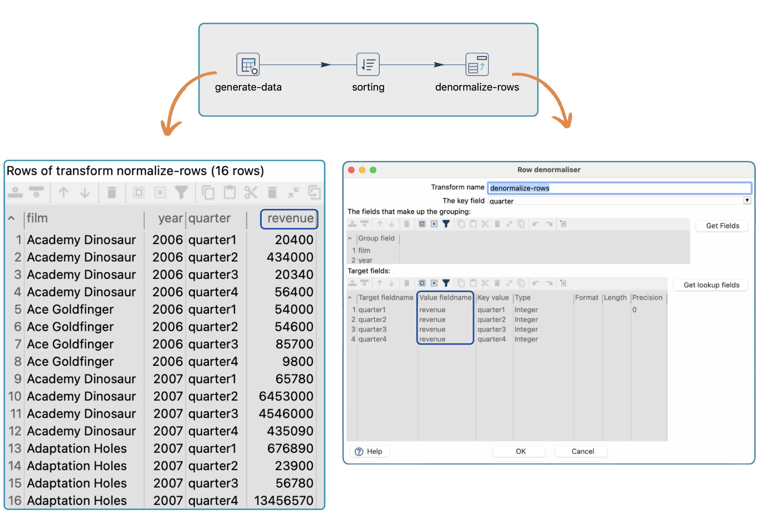Click Integer type cell in target row 1
This screenshot has height=521, width=761.
point(526,310)
